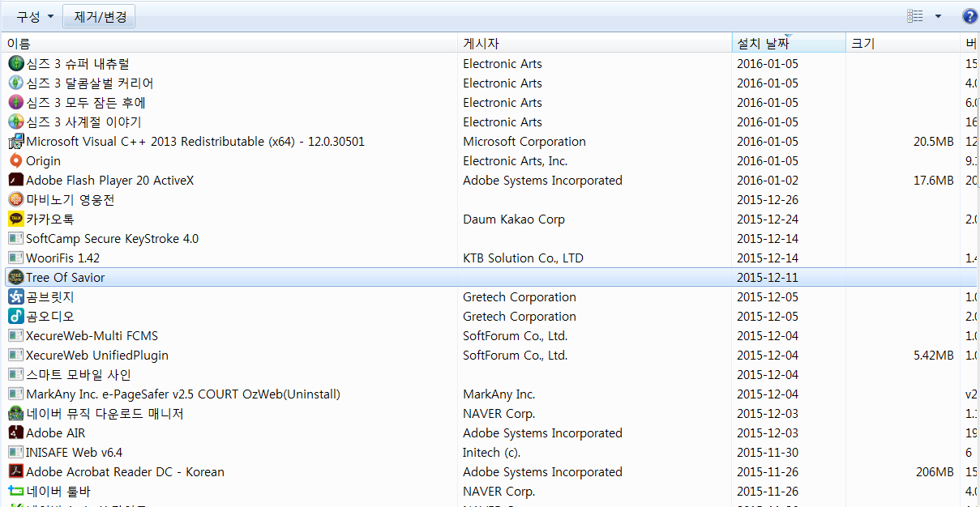Screen dimensions: 980x507
Task: Click the 스마트 모바일 사인 icon
Action: click(x=16, y=374)
